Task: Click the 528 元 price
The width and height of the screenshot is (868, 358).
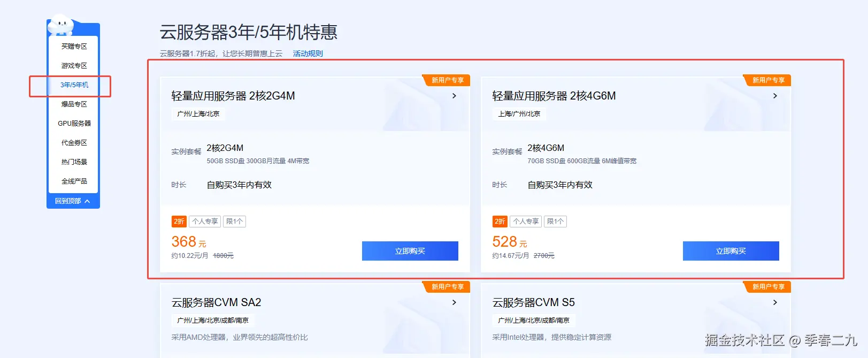Action: 510,242
